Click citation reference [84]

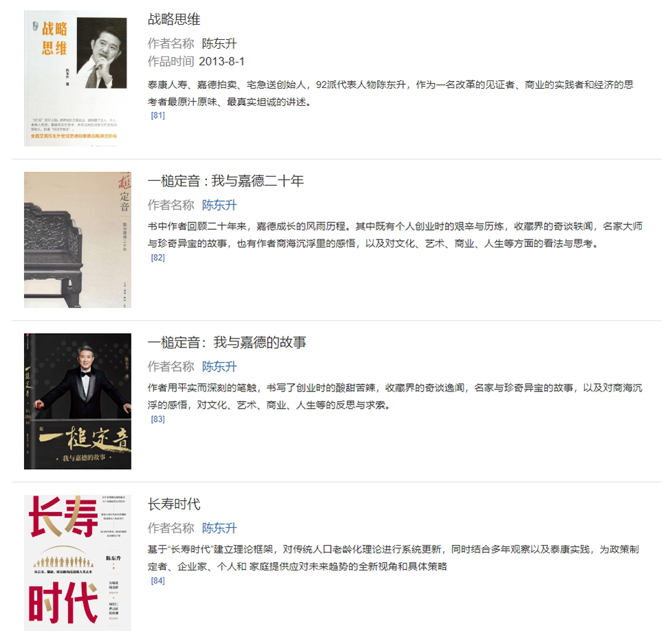pos(158,581)
